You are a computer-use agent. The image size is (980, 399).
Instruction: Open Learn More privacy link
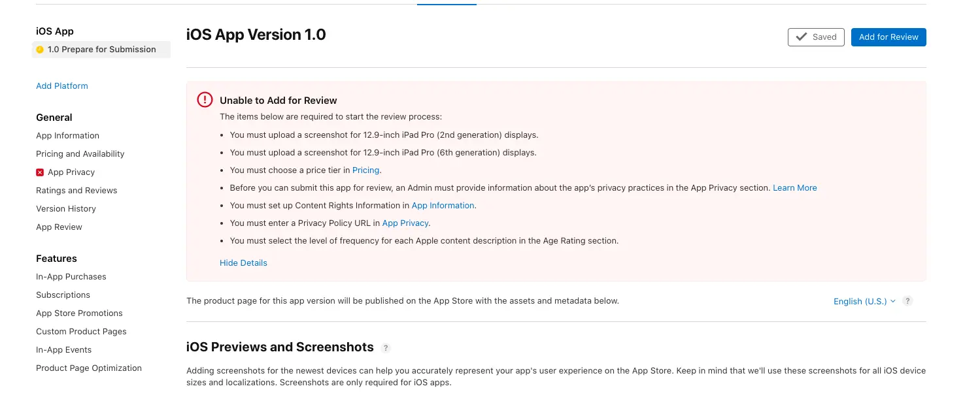tap(794, 187)
